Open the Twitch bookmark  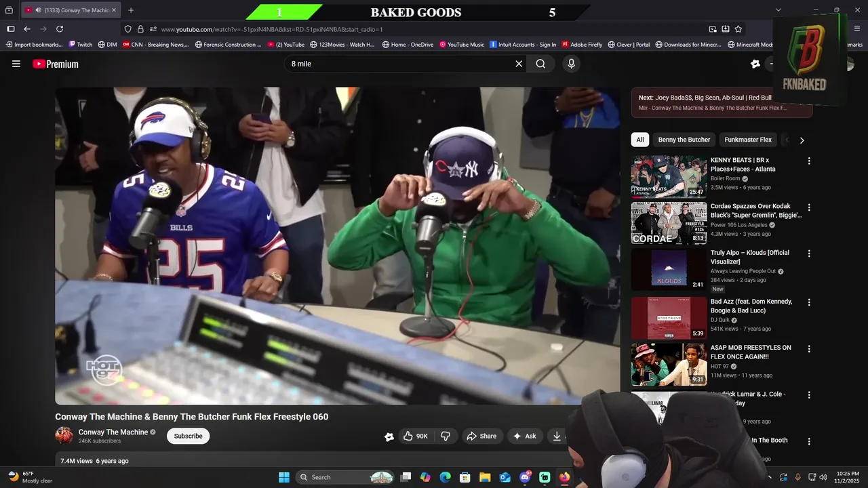pos(81,45)
